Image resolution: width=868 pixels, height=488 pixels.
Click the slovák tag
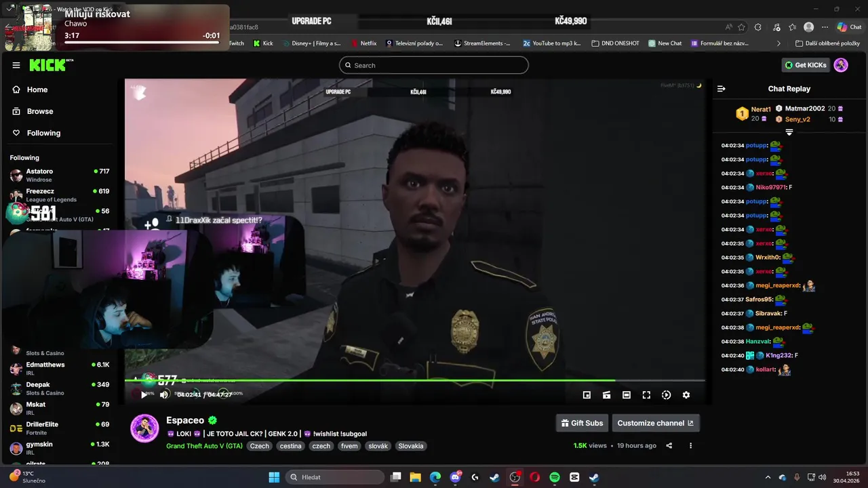click(x=378, y=446)
